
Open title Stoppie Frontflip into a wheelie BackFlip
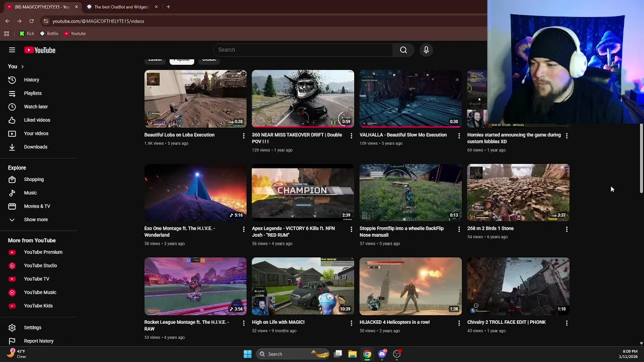pyautogui.click(x=401, y=232)
